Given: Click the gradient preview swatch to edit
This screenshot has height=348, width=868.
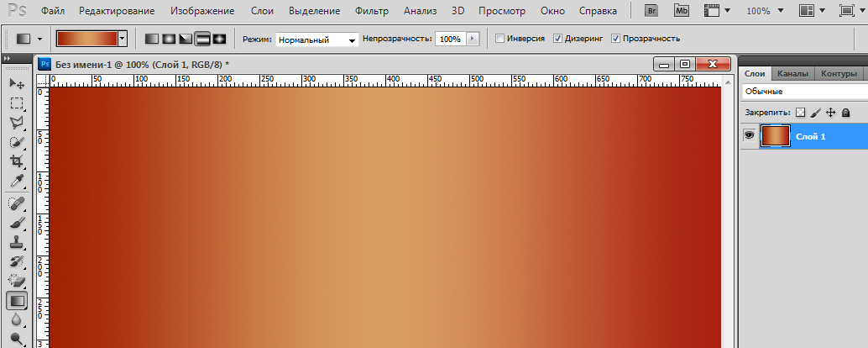Looking at the screenshot, I should [87, 39].
